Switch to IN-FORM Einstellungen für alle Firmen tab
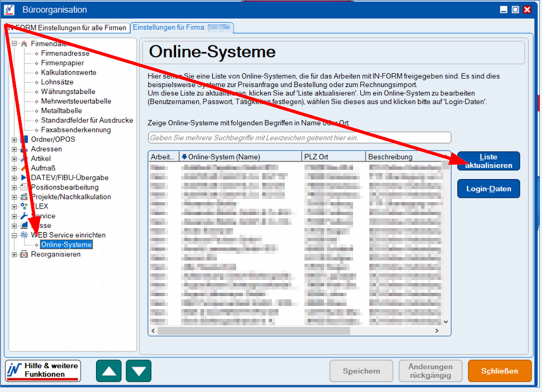 (x=67, y=28)
